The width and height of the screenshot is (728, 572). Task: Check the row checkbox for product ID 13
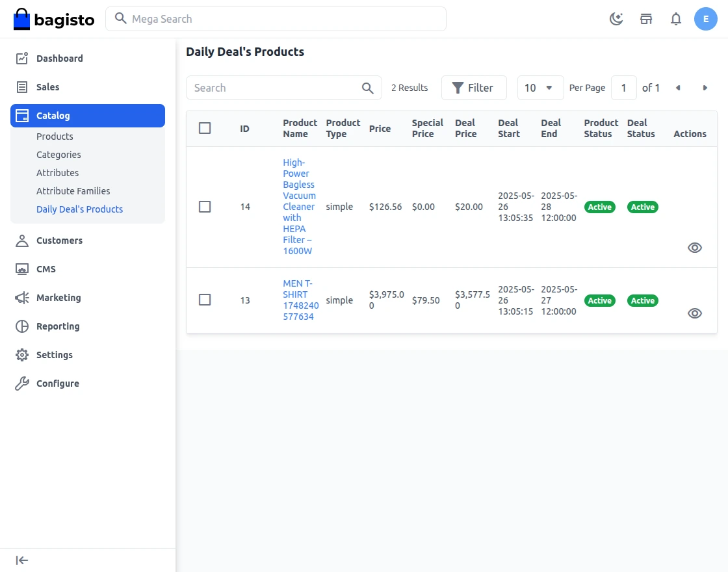point(205,300)
